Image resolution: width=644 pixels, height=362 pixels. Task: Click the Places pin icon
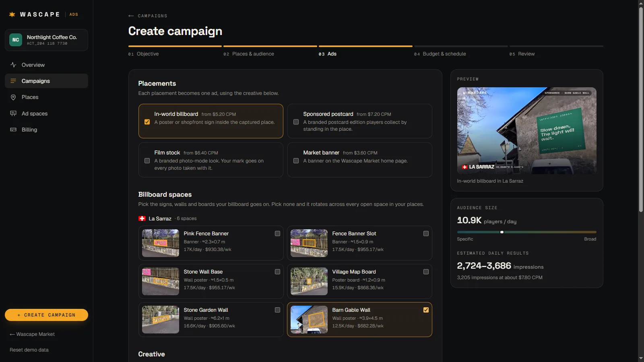click(x=13, y=97)
